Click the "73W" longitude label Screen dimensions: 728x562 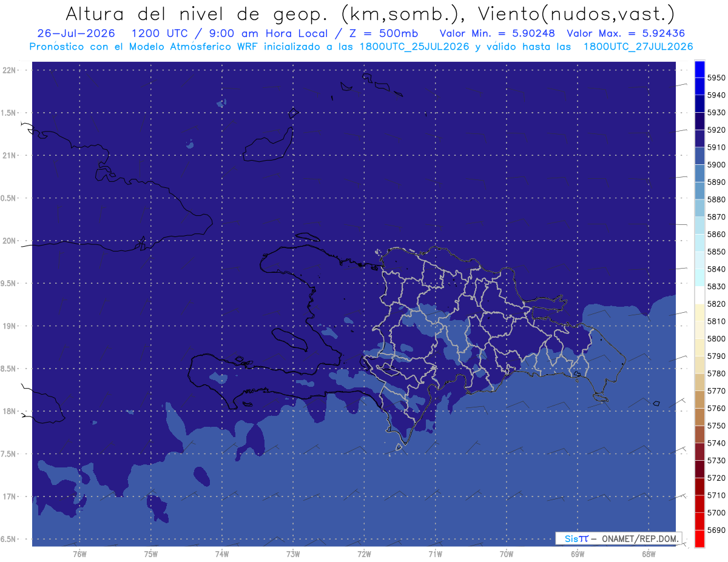293,554
